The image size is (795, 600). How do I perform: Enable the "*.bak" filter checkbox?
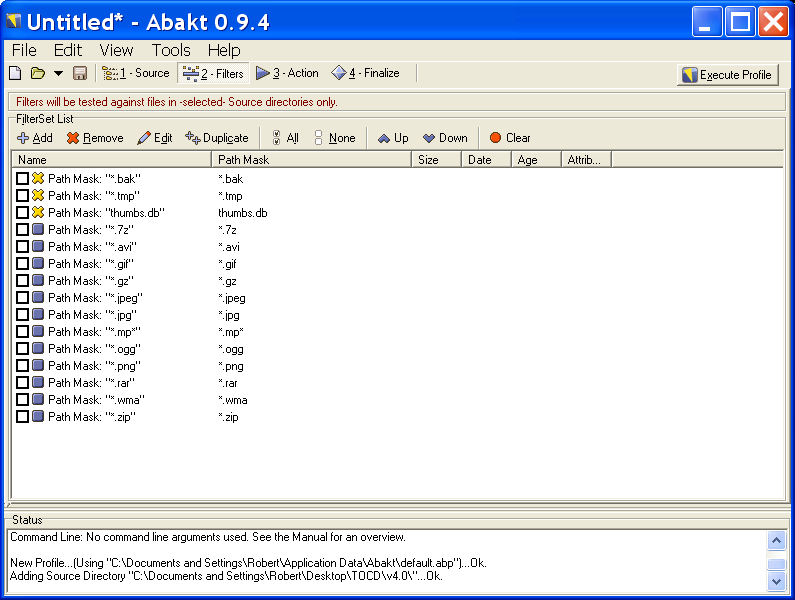pyautogui.click(x=22, y=179)
